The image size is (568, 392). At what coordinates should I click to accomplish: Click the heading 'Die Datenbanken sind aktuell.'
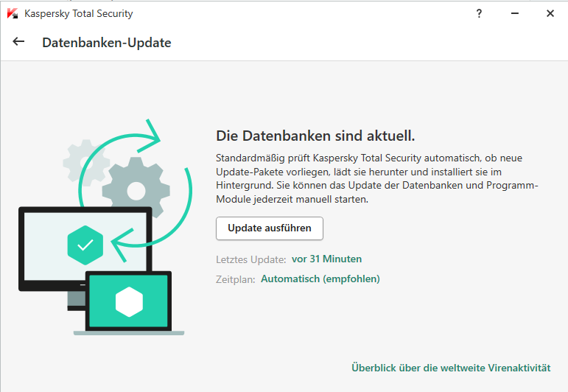[x=315, y=136]
